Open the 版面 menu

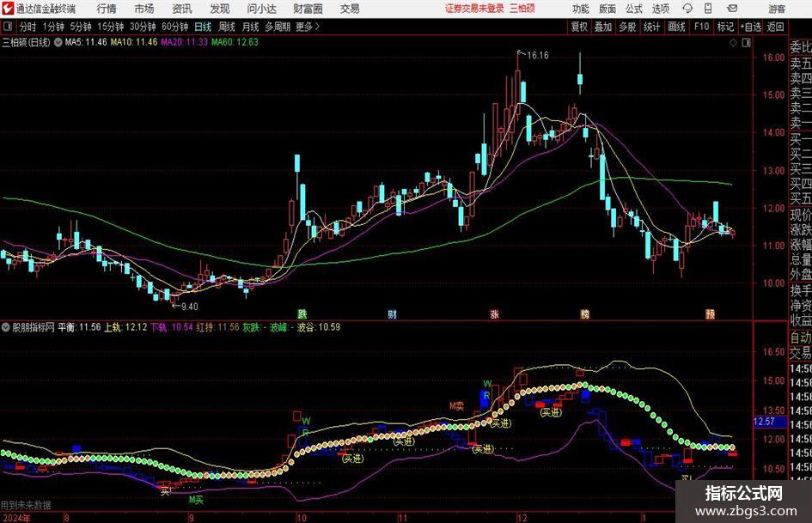[x=607, y=9]
